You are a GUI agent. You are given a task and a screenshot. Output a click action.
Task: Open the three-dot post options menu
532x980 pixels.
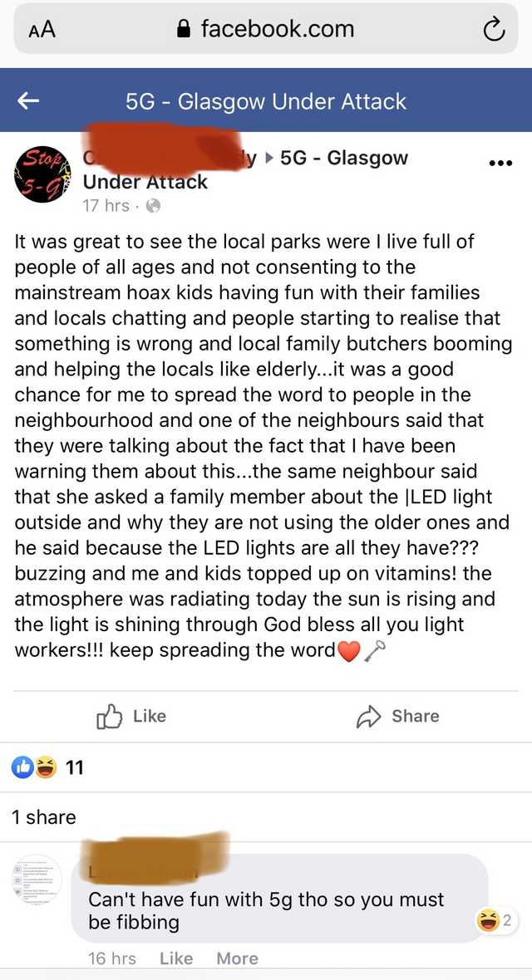500,163
